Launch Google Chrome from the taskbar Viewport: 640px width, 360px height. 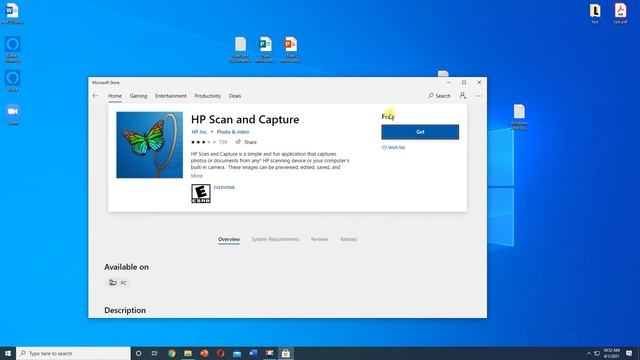point(172,353)
